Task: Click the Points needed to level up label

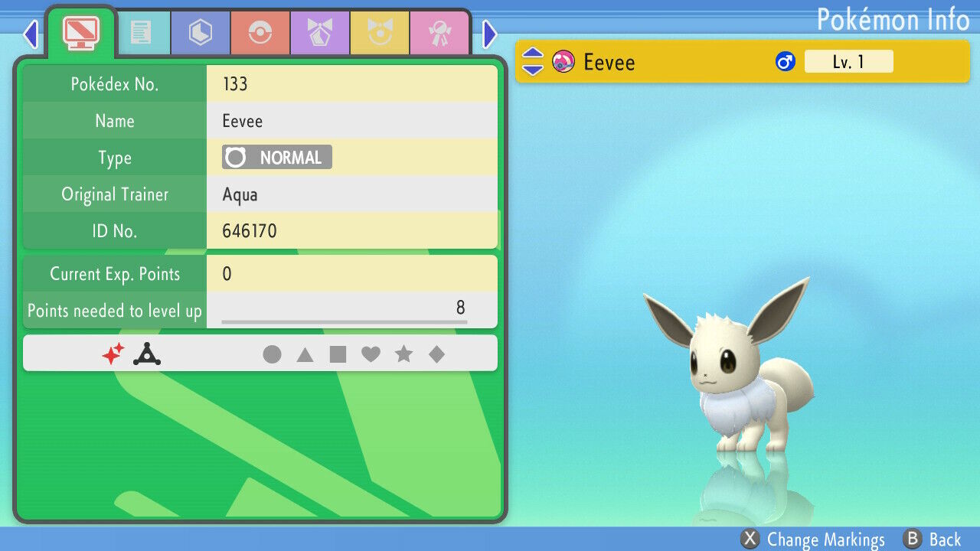Action: (x=115, y=311)
